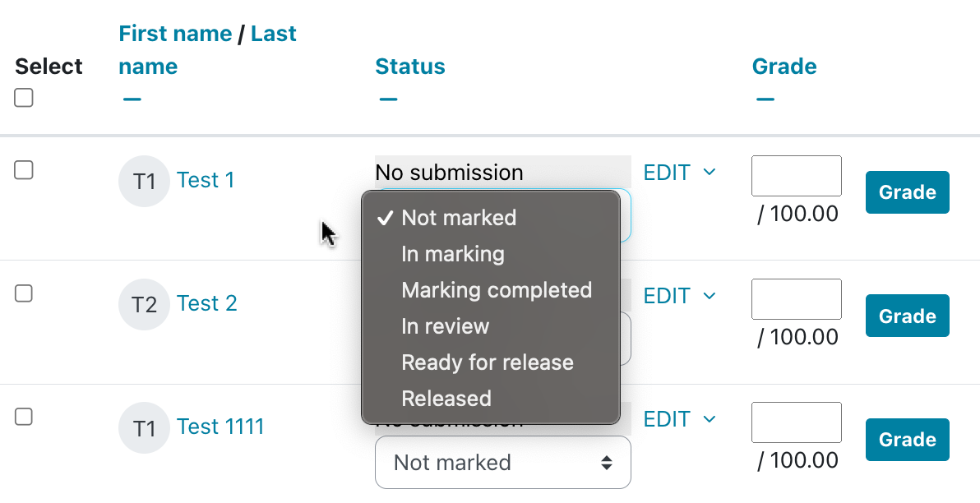This screenshot has height=503, width=980.
Task: Collapse the Grade column using its dash icon
Action: pos(765,99)
